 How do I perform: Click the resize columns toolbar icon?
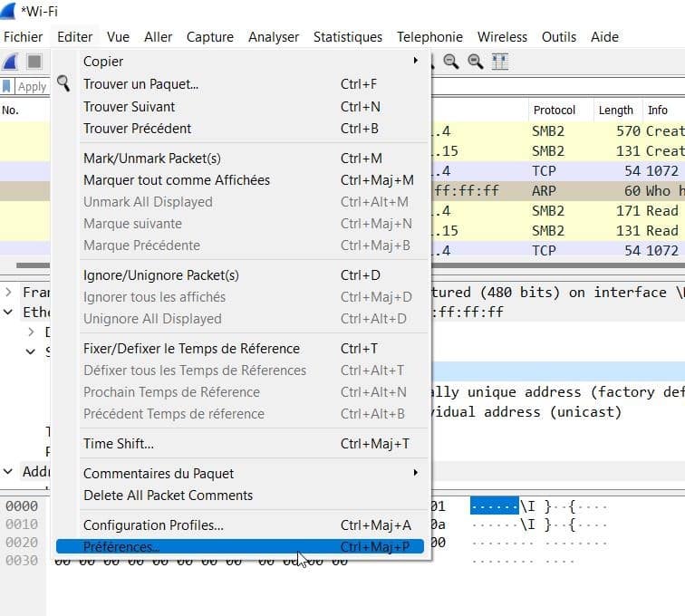point(499,62)
